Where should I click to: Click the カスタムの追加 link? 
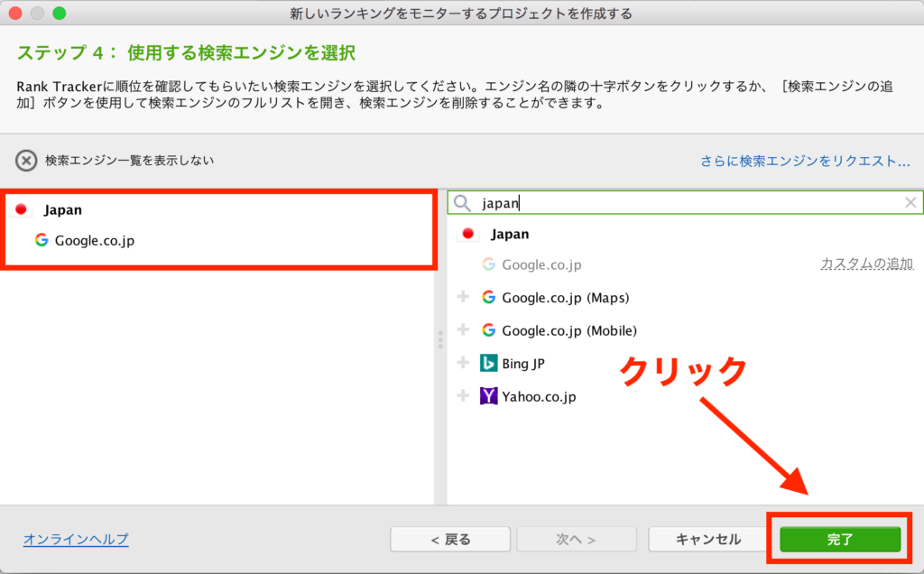click(867, 264)
